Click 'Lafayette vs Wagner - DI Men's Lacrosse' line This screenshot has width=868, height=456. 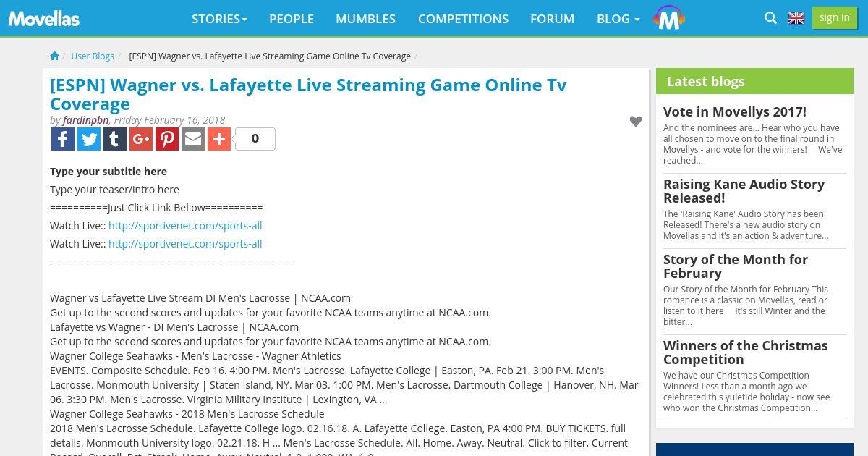174,327
